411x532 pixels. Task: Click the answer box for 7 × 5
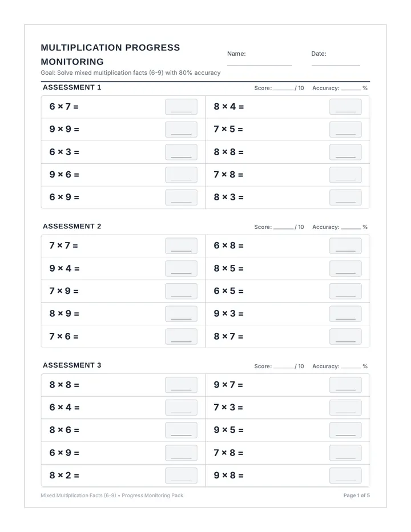pyautogui.click(x=345, y=130)
